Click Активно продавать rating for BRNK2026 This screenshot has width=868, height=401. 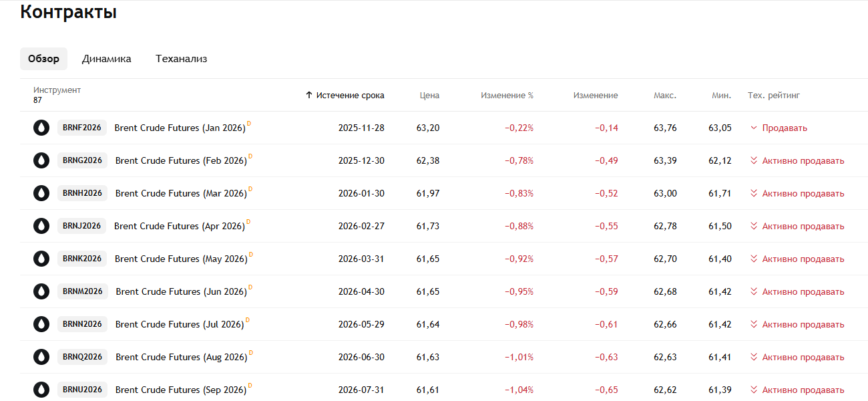coord(803,259)
